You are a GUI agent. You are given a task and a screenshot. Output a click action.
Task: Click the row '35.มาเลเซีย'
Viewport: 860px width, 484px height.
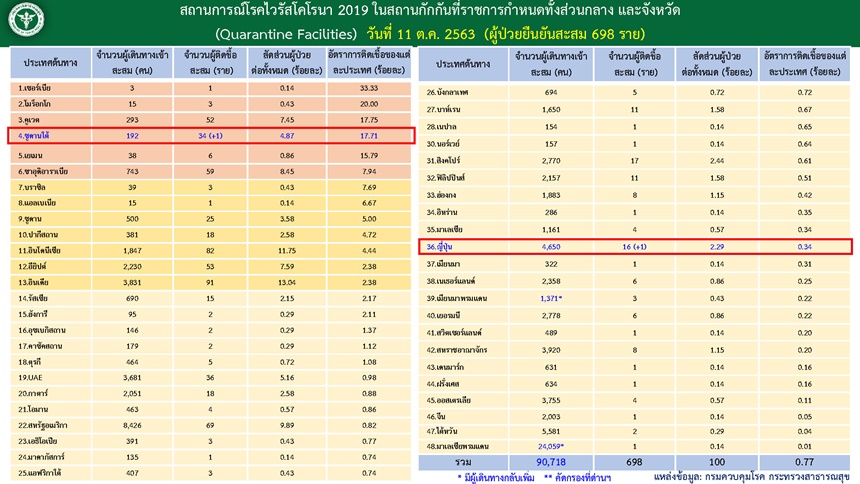click(634, 229)
